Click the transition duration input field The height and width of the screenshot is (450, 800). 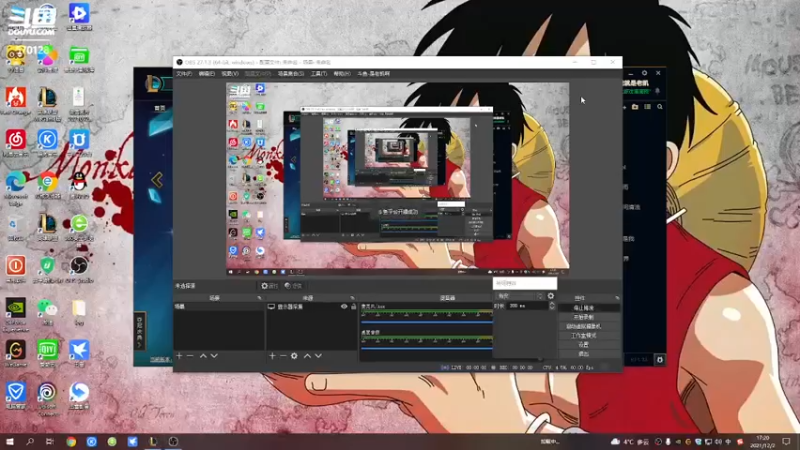[528, 306]
